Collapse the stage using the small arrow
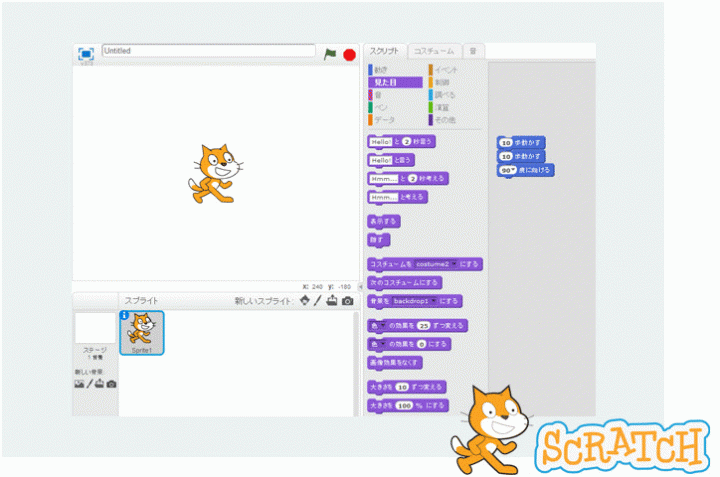The image size is (720, 477). (x=361, y=286)
